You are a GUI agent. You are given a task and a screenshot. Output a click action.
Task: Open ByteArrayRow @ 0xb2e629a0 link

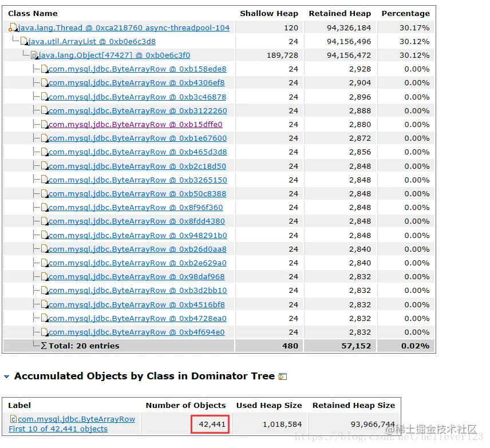(138, 263)
